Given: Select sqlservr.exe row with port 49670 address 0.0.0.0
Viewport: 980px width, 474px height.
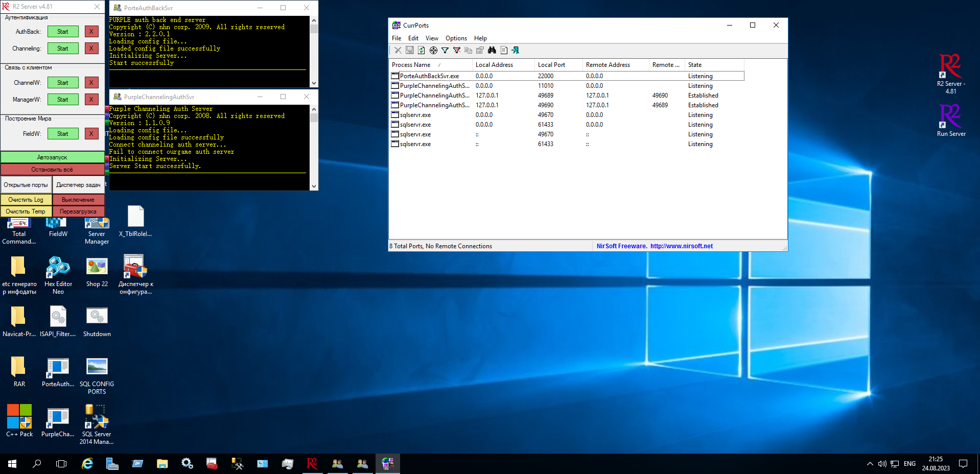Looking at the screenshot, I should pyautogui.click(x=567, y=115).
